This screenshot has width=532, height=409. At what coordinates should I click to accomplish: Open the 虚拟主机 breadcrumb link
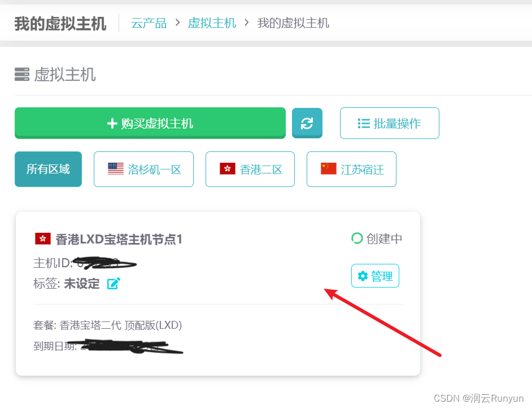click(212, 23)
